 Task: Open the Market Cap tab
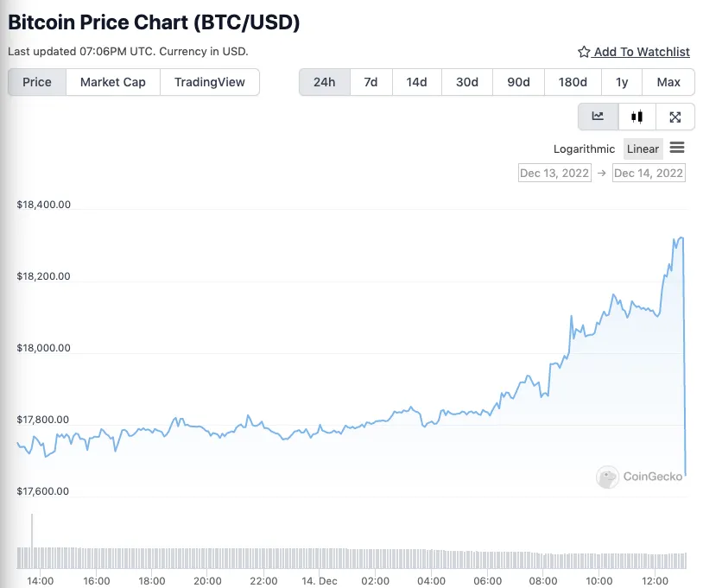112,82
